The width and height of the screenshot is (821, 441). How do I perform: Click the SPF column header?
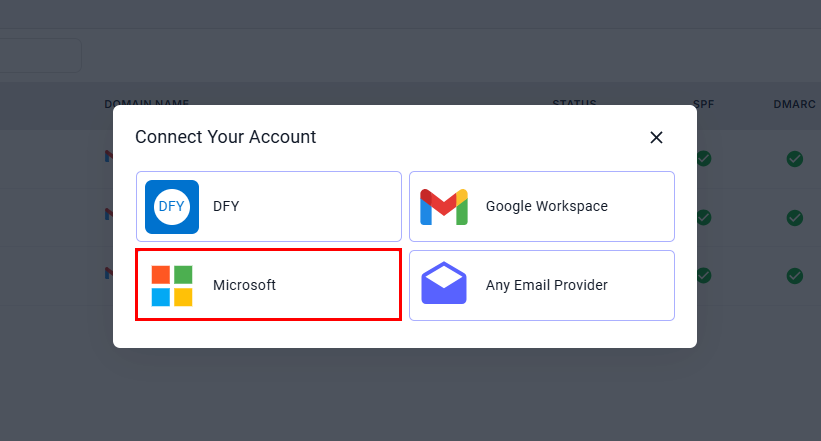703,103
